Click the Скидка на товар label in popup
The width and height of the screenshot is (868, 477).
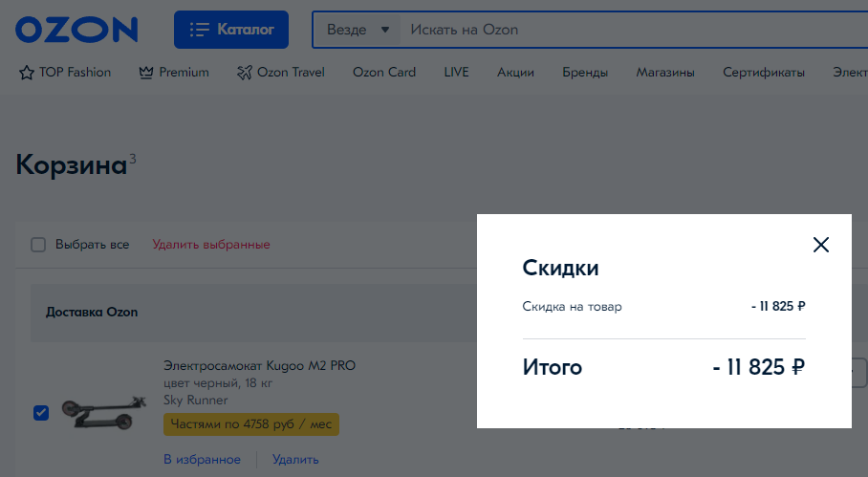click(x=572, y=307)
